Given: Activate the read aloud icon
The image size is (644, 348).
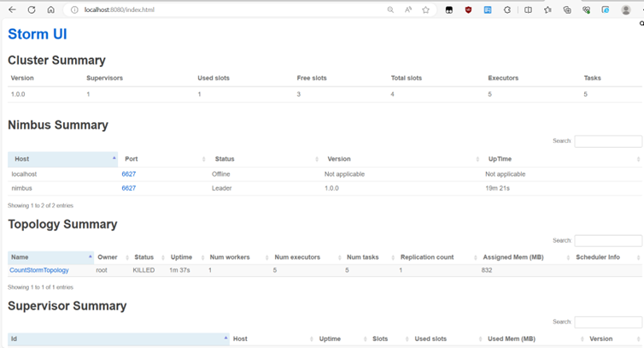Looking at the screenshot, I should point(408,9).
